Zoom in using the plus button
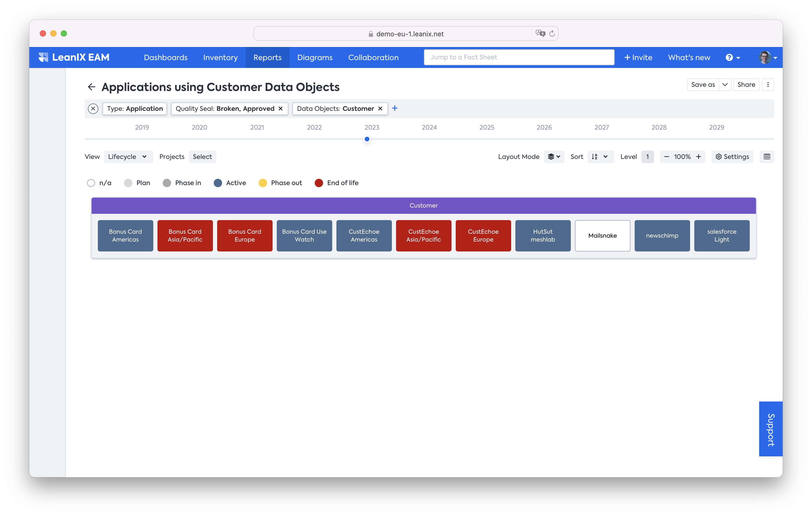 pos(699,157)
